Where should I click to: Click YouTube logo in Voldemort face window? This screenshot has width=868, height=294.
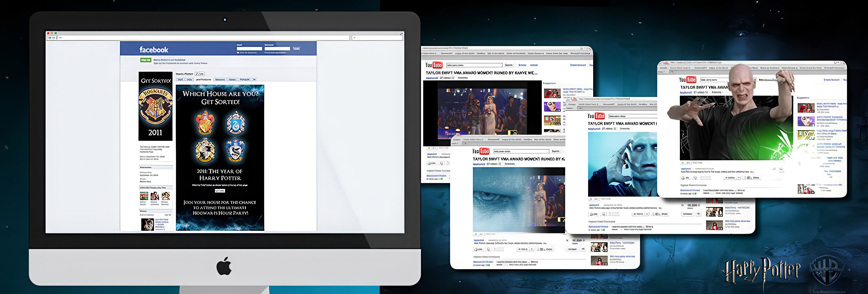pyautogui.click(x=596, y=116)
